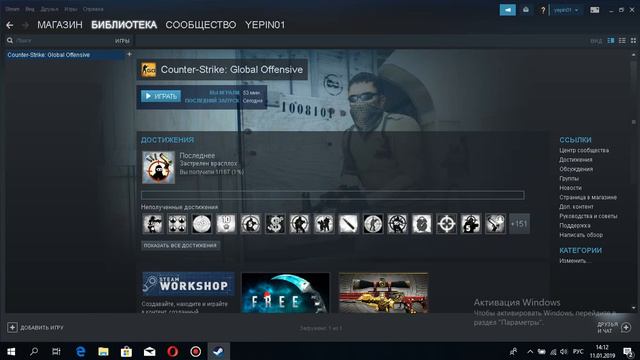Click ПОКАЗАТЬ ВСЕ ДОСТИЖЕНИЯ button

pyautogui.click(x=180, y=246)
